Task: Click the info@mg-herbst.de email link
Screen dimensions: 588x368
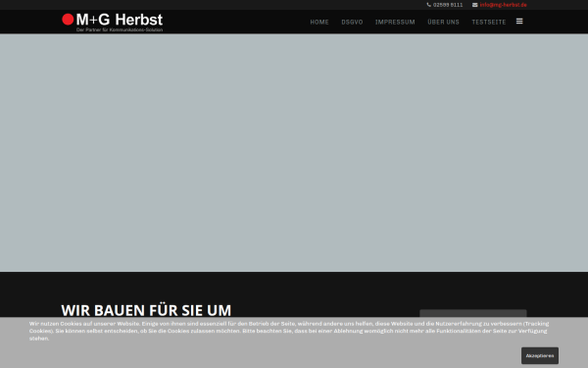Action: pyautogui.click(x=504, y=5)
